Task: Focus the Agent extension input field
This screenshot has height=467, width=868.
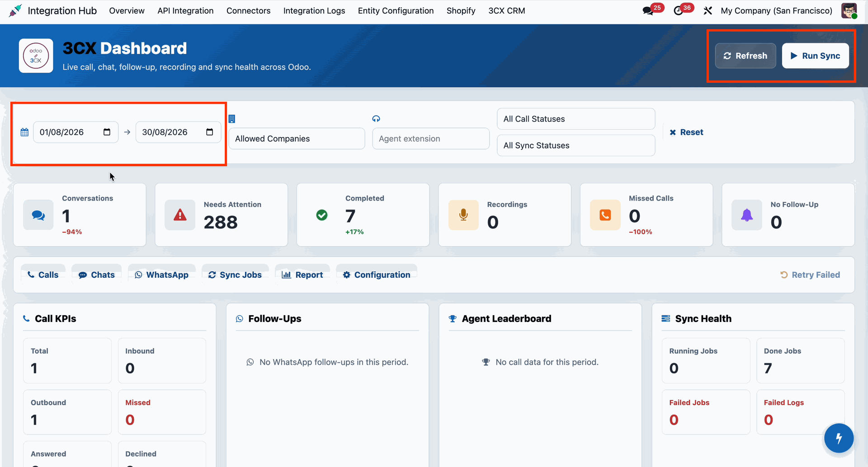Action: pos(431,139)
